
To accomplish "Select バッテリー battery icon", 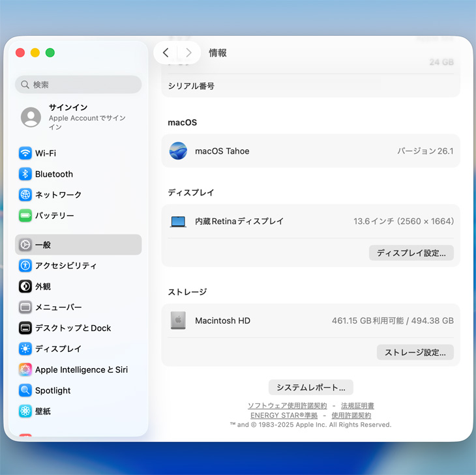I will (x=25, y=216).
